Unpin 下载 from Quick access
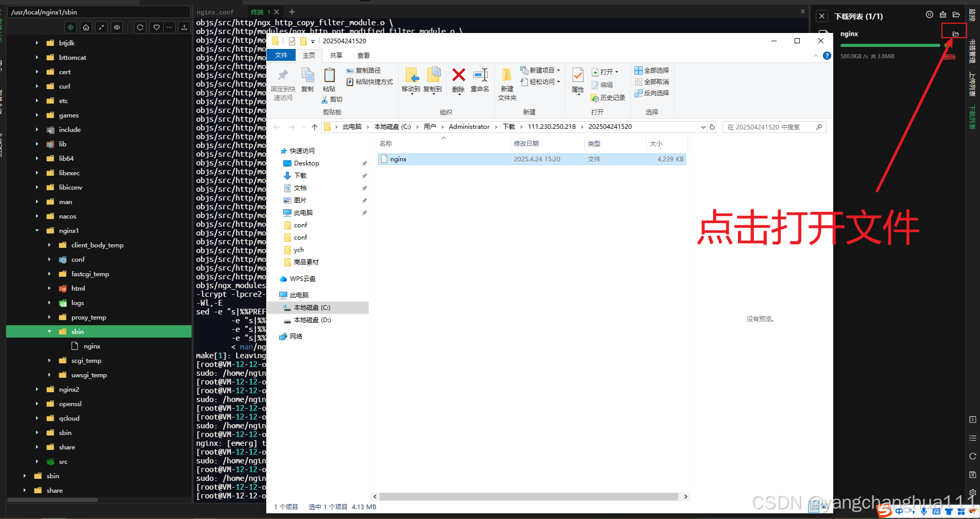The height and width of the screenshot is (519, 980). click(x=364, y=175)
